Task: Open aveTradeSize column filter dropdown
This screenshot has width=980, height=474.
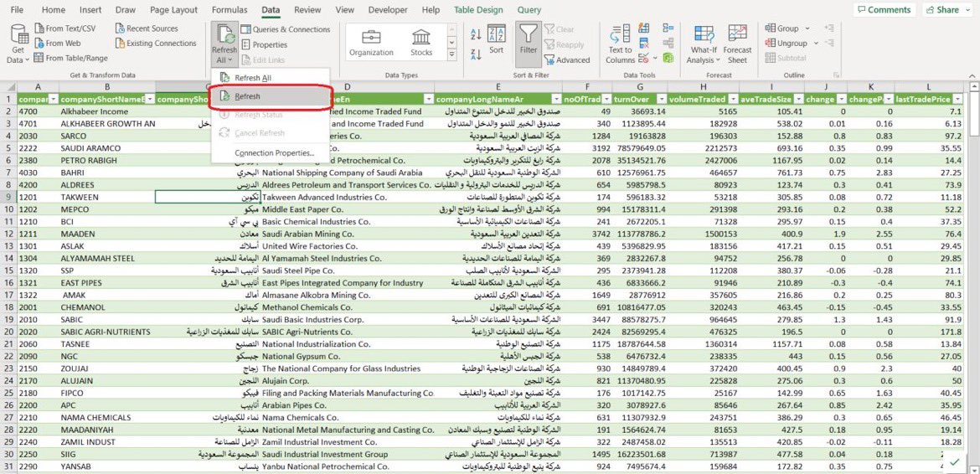Action: tap(798, 100)
